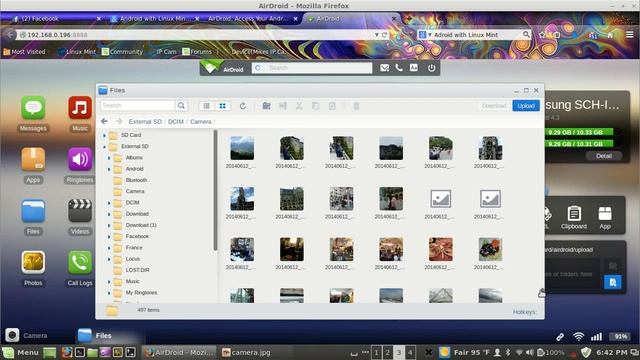
Task: Open the Ringtones icon
Action: 80,160
